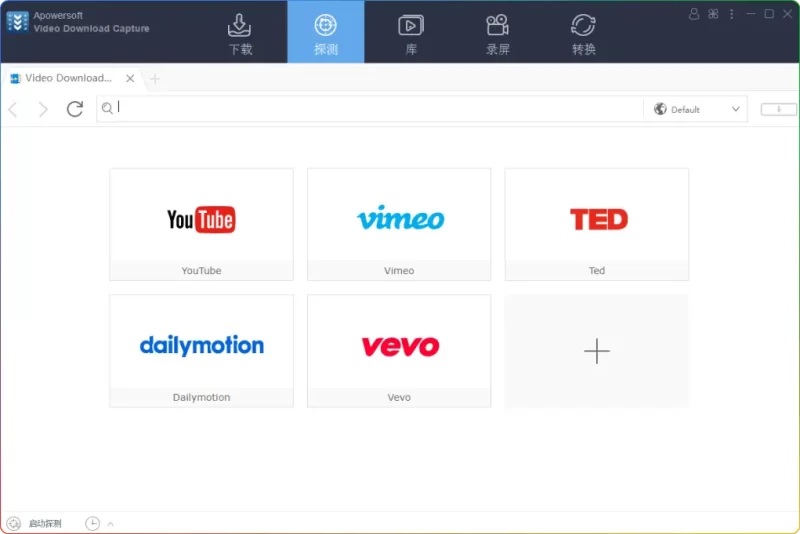Open the 录屏 screen recorder section

tap(497, 33)
